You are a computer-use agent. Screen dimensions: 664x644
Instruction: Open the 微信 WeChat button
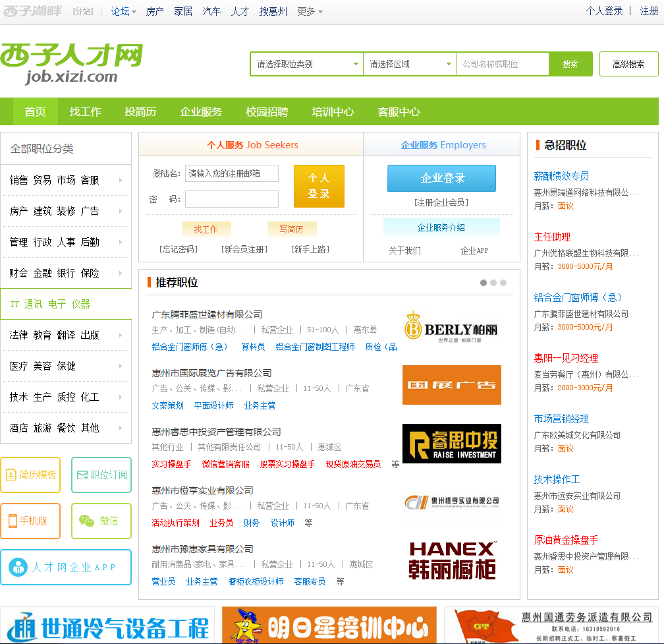coord(101,521)
